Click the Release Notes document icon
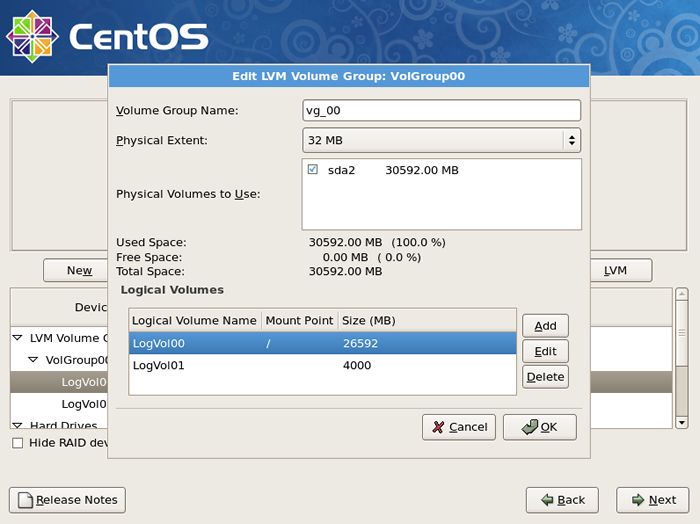The image size is (700, 524). 25,500
